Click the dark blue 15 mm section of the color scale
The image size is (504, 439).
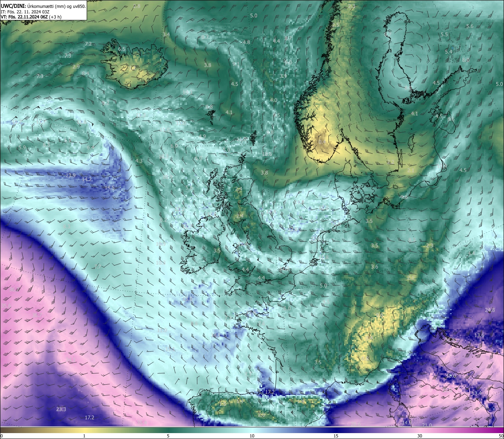336,430
